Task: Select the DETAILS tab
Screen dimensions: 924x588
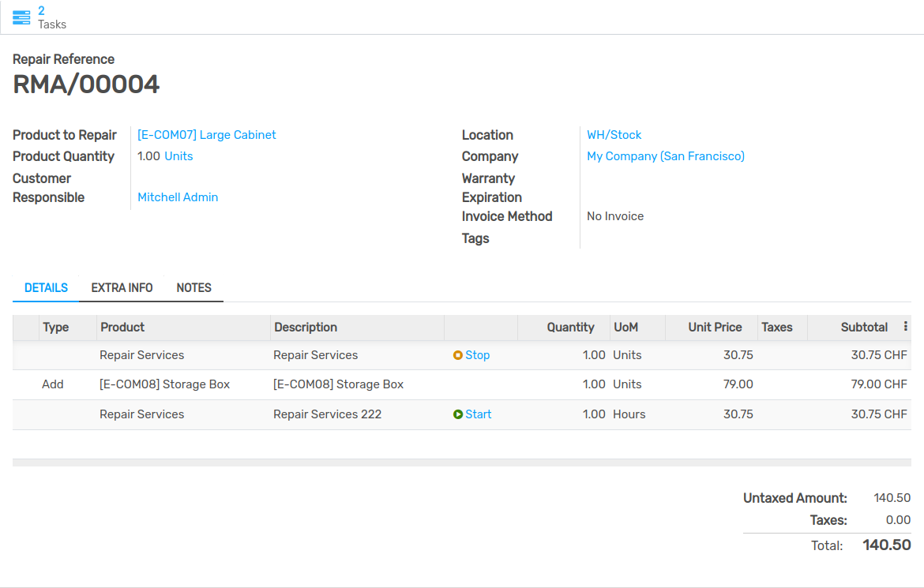Action: click(x=45, y=287)
